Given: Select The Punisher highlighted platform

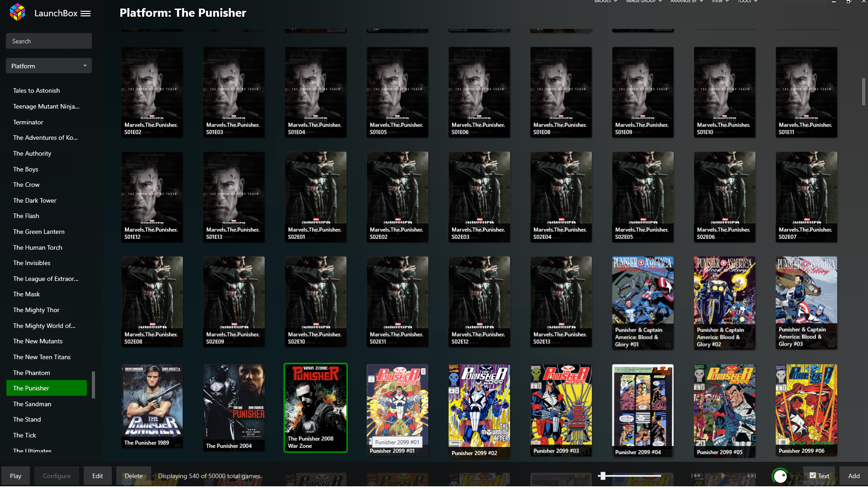Looking at the screenshot, I should [x=47, y=389].
